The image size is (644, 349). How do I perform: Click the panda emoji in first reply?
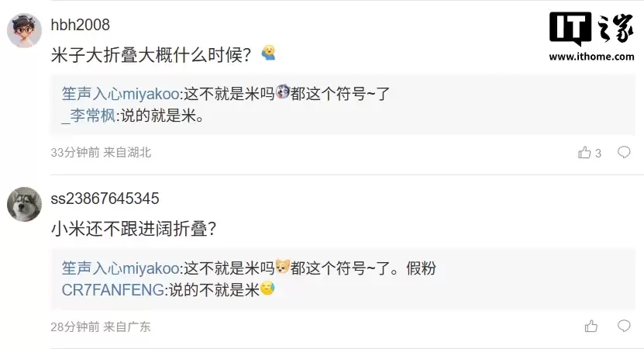[x=283, y=93]
